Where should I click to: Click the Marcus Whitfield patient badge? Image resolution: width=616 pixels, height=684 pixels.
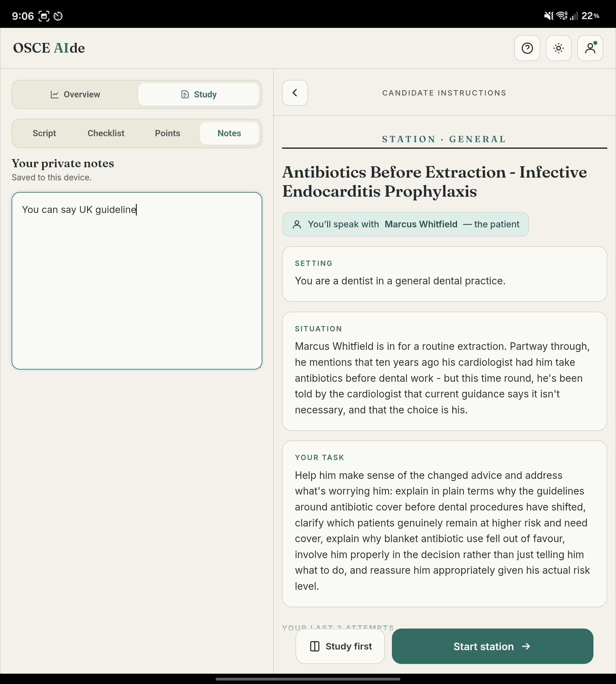pyautogui.click(x=405, y=224)
